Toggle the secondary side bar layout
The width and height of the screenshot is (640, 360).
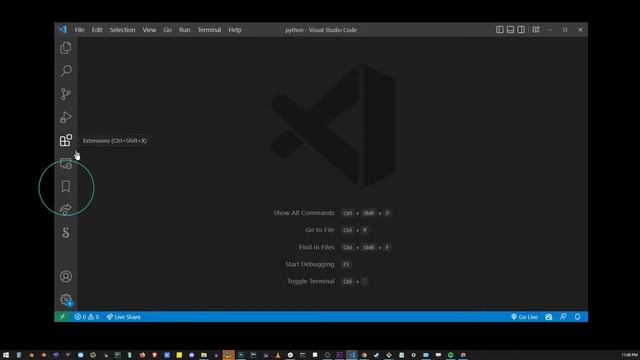coord(521,29)
